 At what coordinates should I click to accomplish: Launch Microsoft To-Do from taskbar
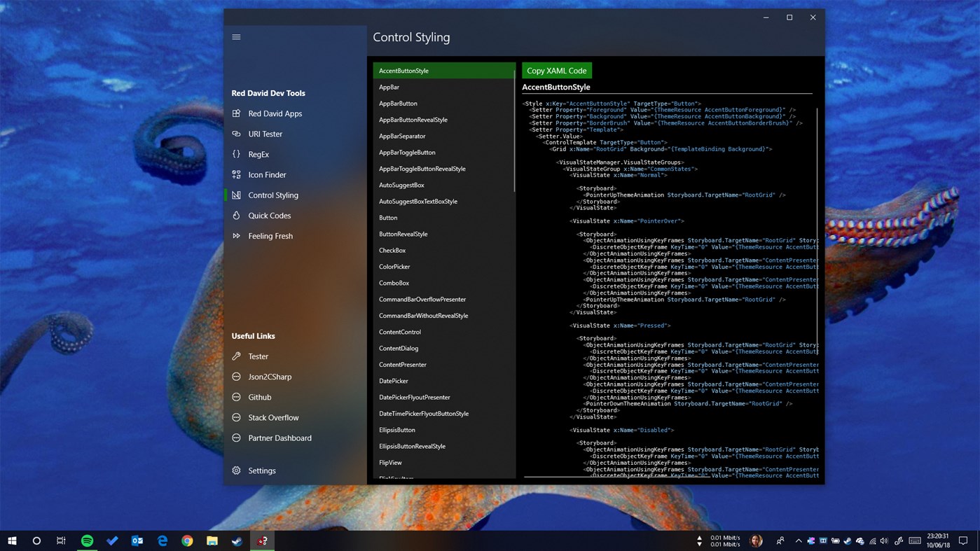tap(112, 540)
